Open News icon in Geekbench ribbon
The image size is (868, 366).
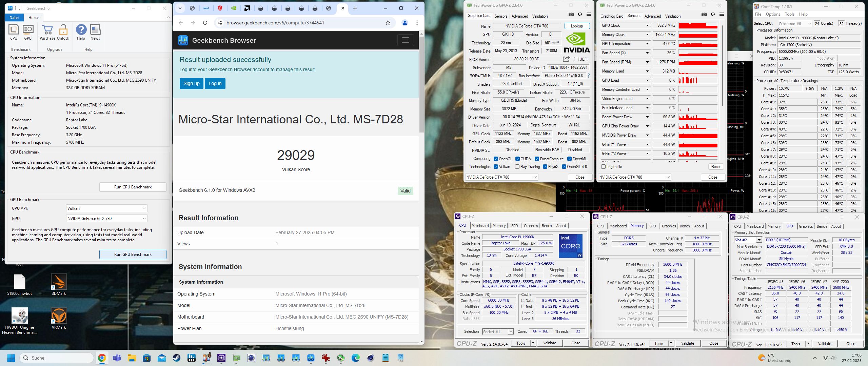pos(95,33)
